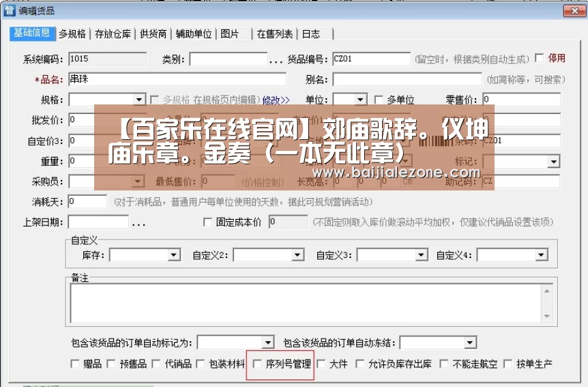Click the 系统编码 field showing 1015
Image resolution: width=588 pixels, height=387 pixels.
pos(108,59)
